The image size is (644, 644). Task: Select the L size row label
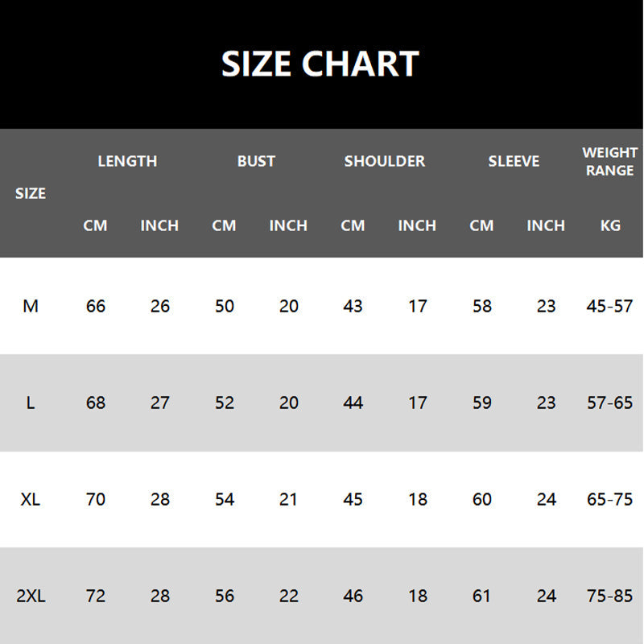(31, 402)
